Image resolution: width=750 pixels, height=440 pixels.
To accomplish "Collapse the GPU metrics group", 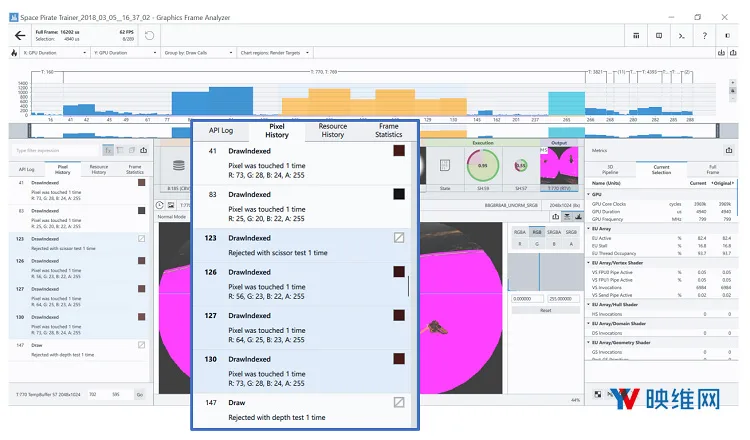I will (588, 194).
